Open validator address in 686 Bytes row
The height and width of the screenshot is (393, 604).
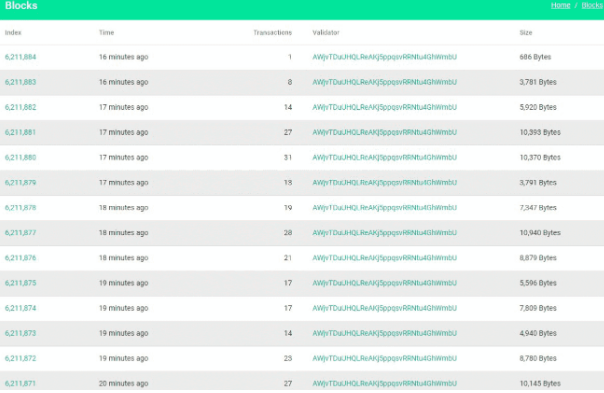coord(384,57)
